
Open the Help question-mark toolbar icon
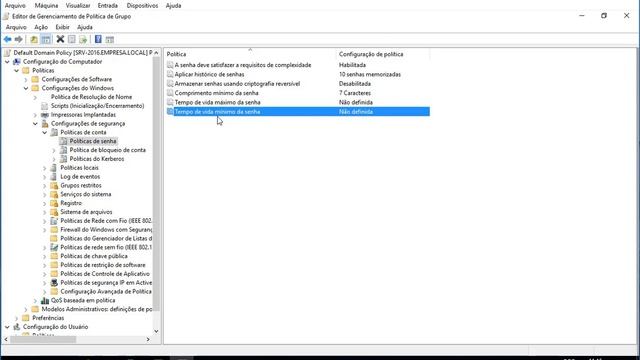coord(98,39)
